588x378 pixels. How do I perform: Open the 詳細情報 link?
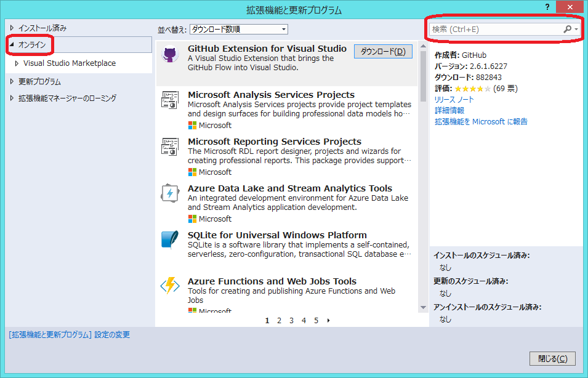[x=449, y=111]
